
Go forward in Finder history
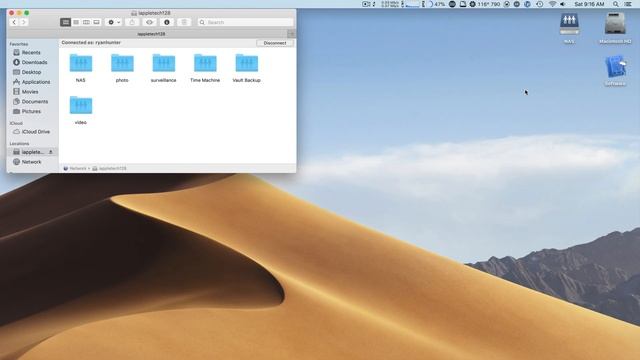pos(24,22)
